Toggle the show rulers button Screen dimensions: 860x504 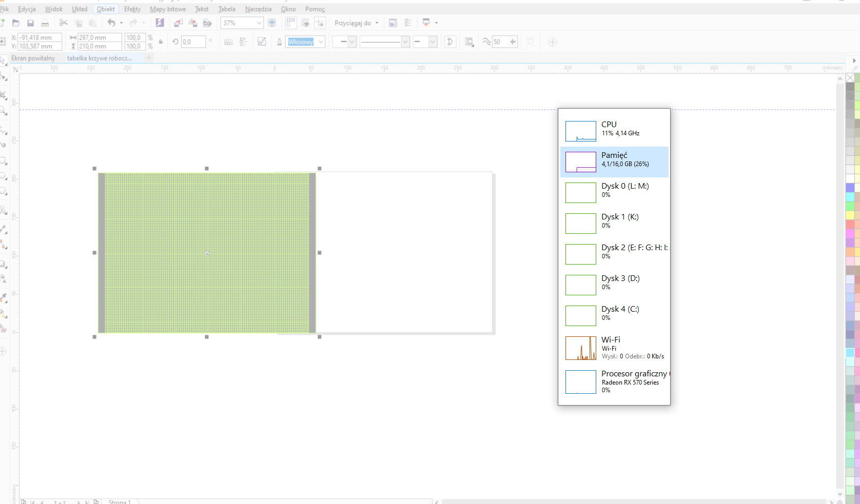[291, 23]
